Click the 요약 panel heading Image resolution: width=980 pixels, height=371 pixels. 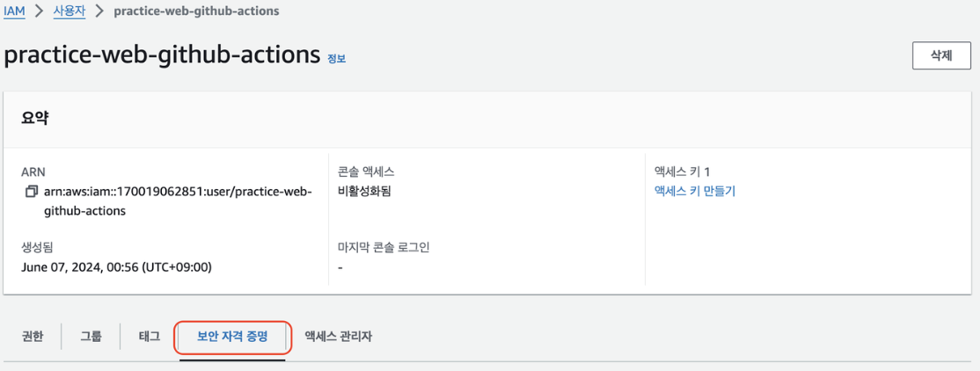(35, 119)
